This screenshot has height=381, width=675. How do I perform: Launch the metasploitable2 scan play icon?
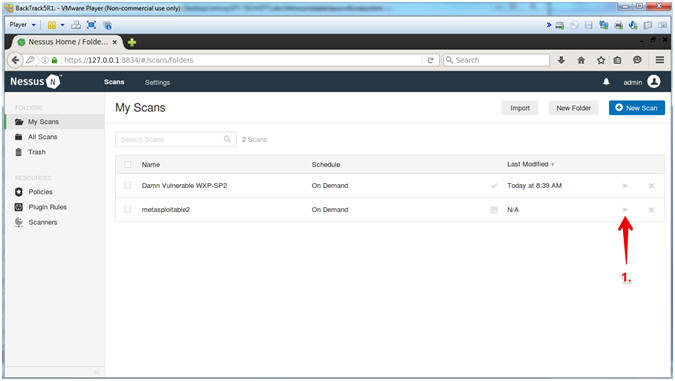coord(625,210)
